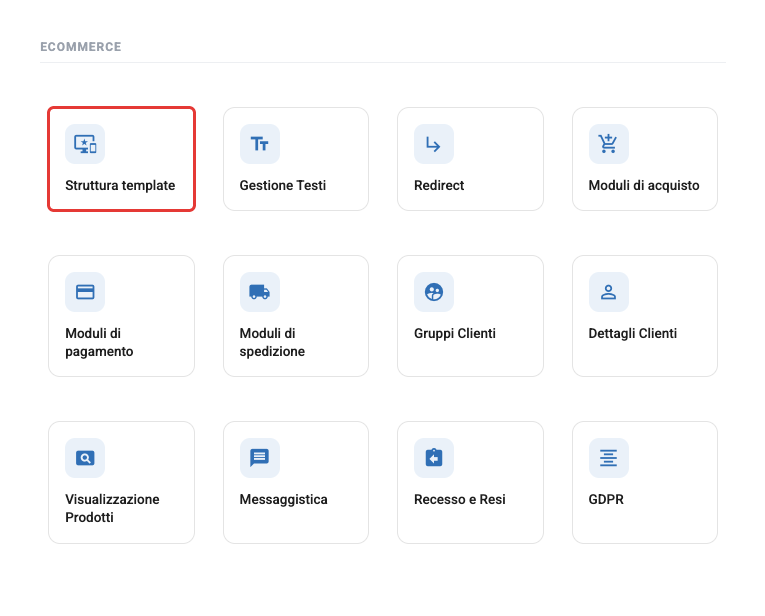Screen dimensions: 765x616
Task: Open the Messaggistica label
Action: (x=283, y=499)
